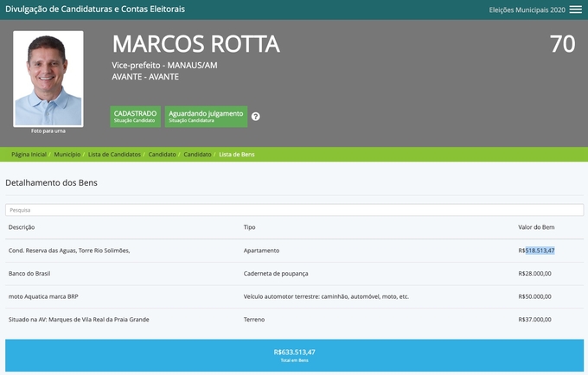Open the hamburger menu icon
The image size is (588, 375).
point(575,10)
